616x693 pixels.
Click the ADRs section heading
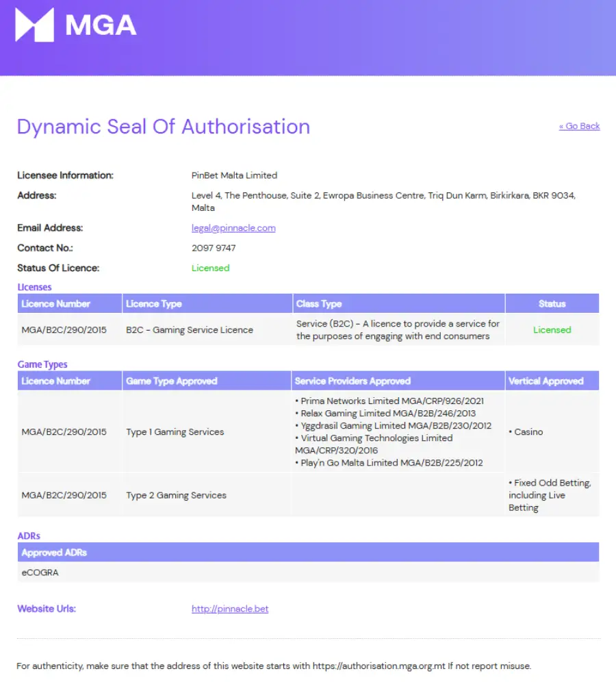click(29, 536)
